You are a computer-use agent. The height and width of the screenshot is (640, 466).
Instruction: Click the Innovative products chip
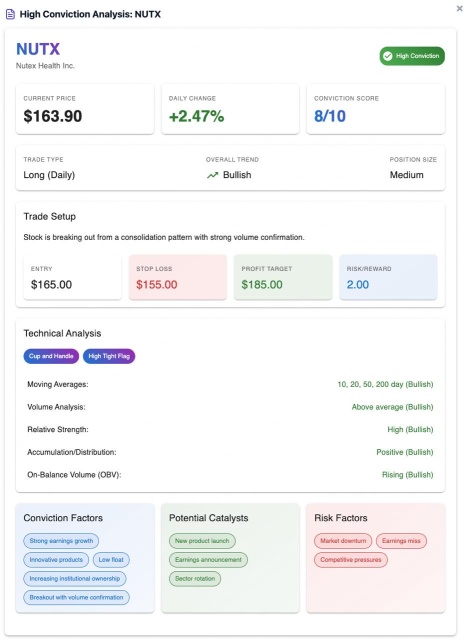point(56,560)
